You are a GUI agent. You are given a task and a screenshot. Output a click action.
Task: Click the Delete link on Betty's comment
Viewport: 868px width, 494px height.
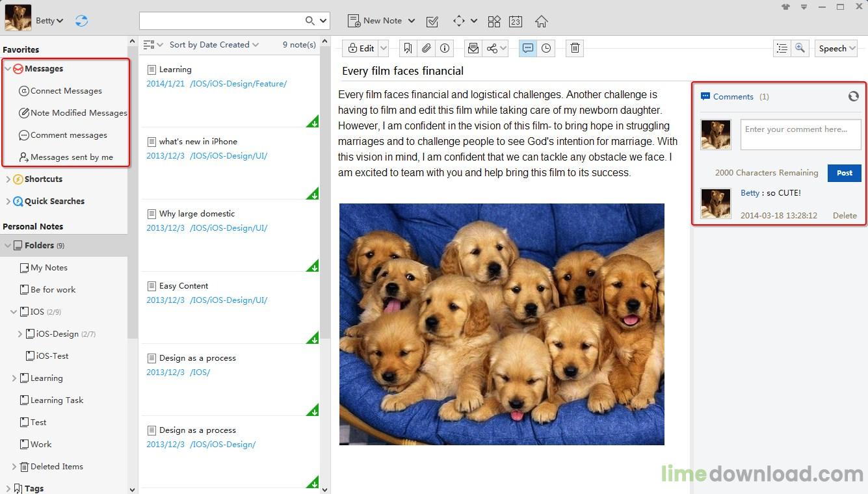tap(845, 215)
